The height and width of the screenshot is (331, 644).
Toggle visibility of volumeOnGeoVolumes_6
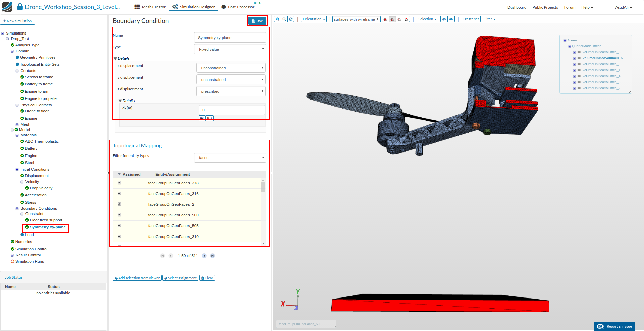click(579, 52)
